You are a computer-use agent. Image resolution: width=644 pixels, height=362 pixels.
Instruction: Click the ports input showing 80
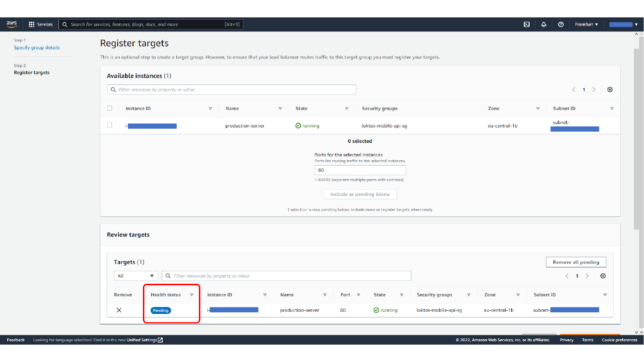point(360,170)
